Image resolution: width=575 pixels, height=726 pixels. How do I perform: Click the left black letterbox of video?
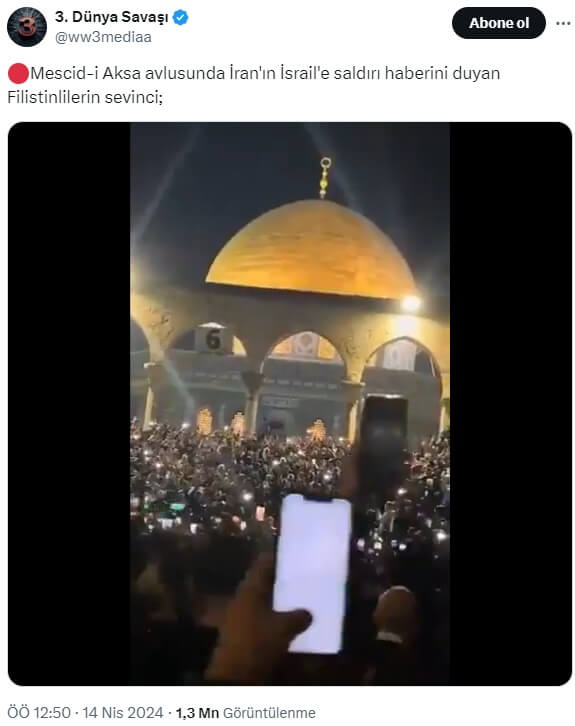pos(69,404)
